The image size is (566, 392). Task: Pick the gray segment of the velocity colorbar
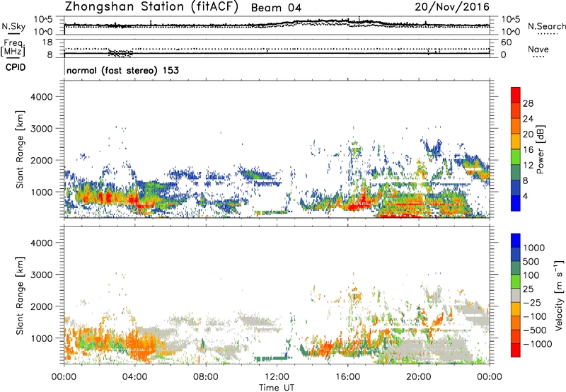(x=516, y=295)
